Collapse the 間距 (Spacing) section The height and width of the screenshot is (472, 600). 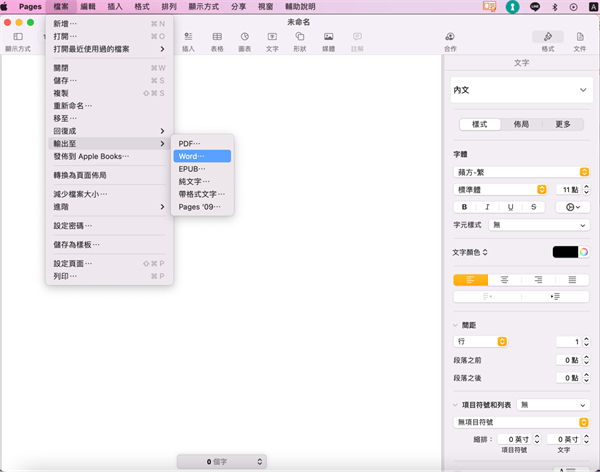point(456,325)
